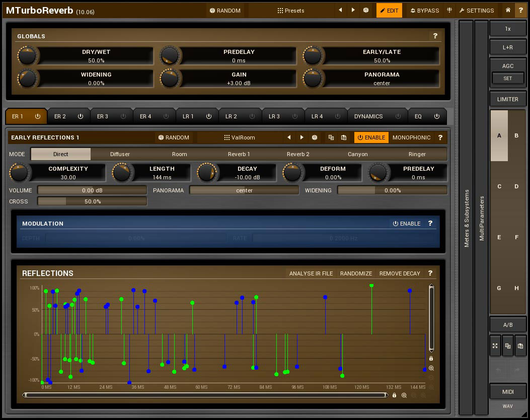Open the Globals help question mark
530x420 pixels.
[435, 36]
